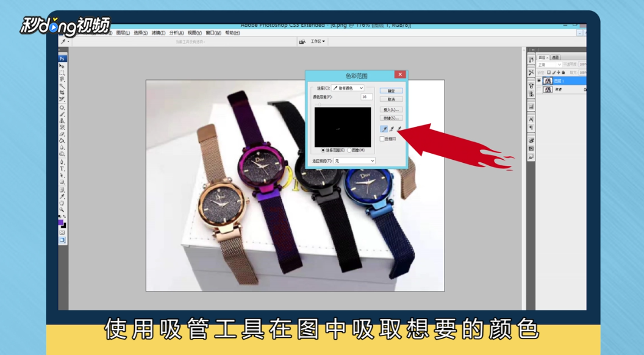644x355 pixels.
Task: Select the Slice tool
Action: [62, 100]
